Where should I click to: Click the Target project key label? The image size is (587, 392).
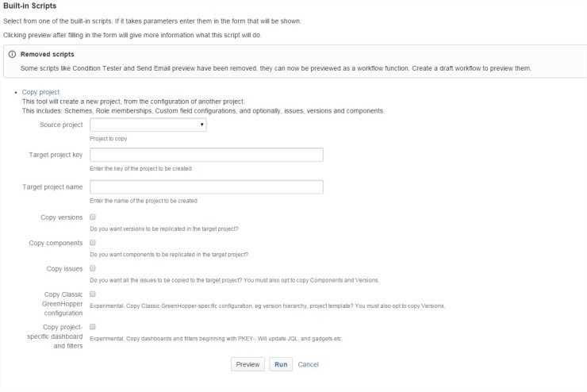(56, 155)
